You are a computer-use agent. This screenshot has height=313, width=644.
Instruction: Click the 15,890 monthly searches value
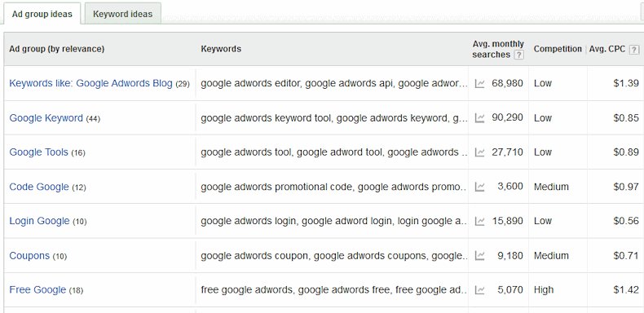pos(507,221)
